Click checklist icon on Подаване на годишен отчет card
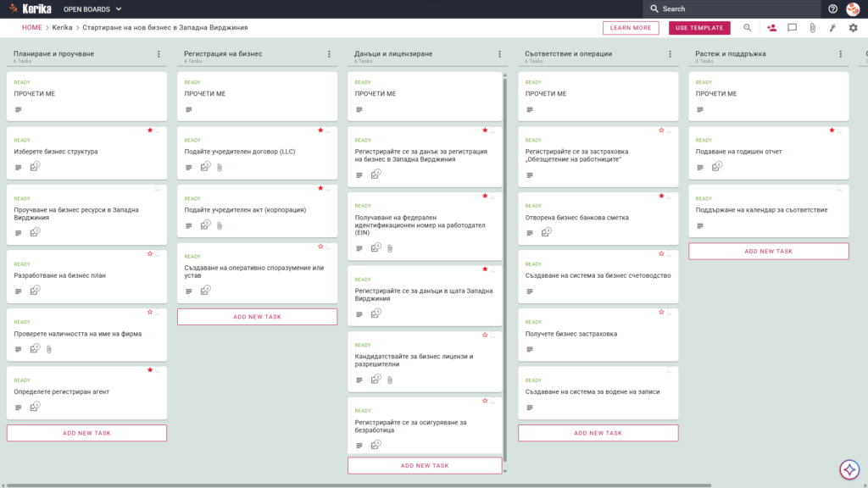 click(717, 167)
